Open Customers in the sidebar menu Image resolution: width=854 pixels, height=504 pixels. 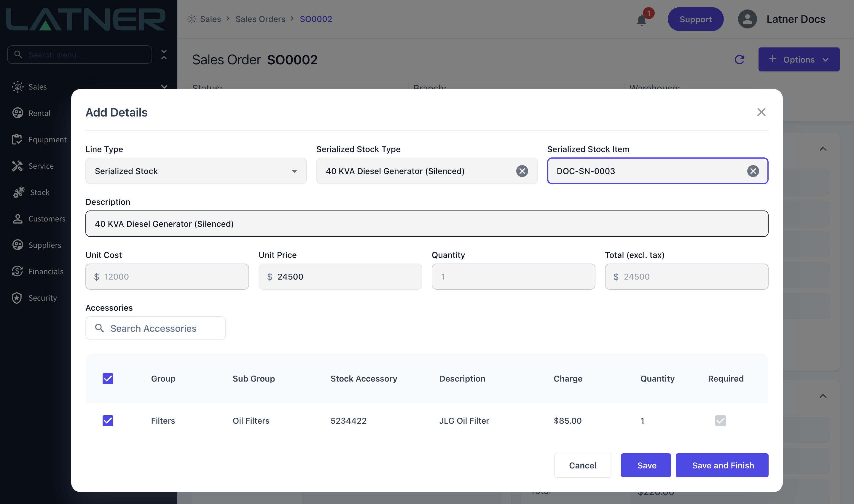point(47,219)
